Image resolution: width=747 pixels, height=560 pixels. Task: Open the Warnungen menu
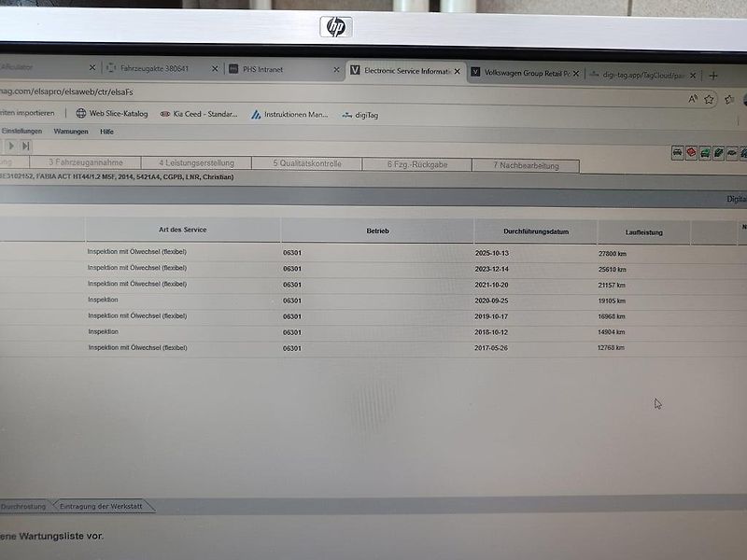[71, 131]
